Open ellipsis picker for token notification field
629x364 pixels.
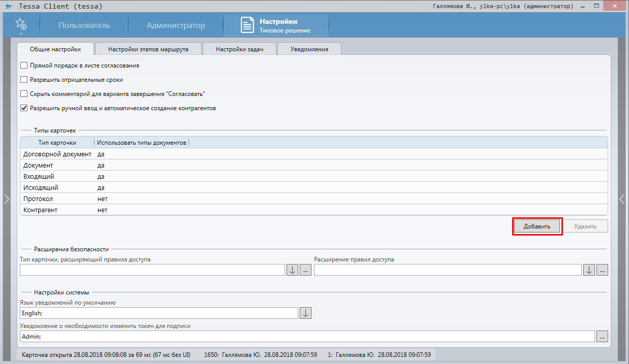[x=602, y=336]
